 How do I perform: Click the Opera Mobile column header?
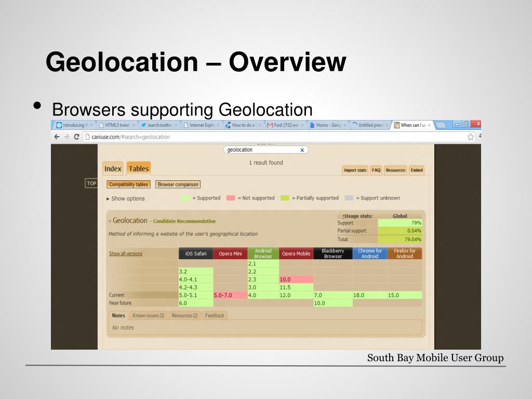click(296, 254)
